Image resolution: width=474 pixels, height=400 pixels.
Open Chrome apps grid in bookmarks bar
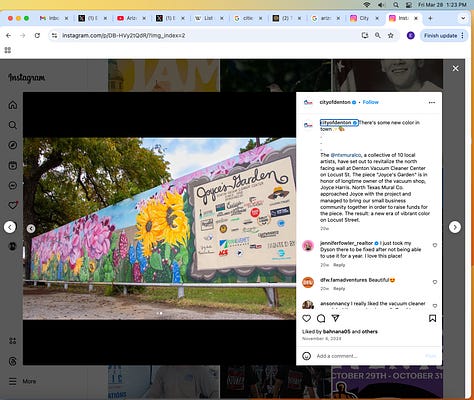(8, 50)
